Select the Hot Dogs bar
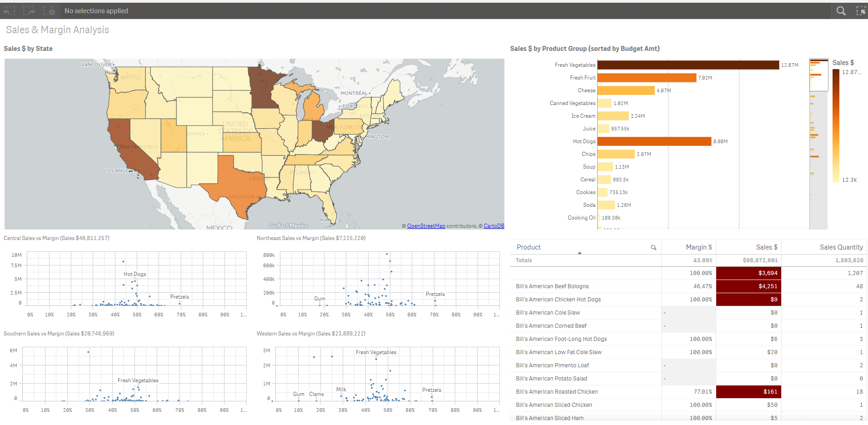 pyautogui.click(x=654, y=141)
